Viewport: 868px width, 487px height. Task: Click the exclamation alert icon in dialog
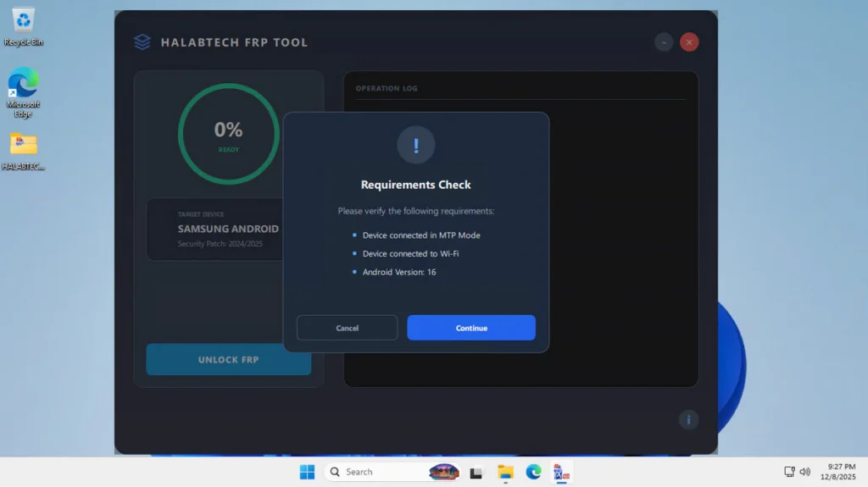(415, 146)
